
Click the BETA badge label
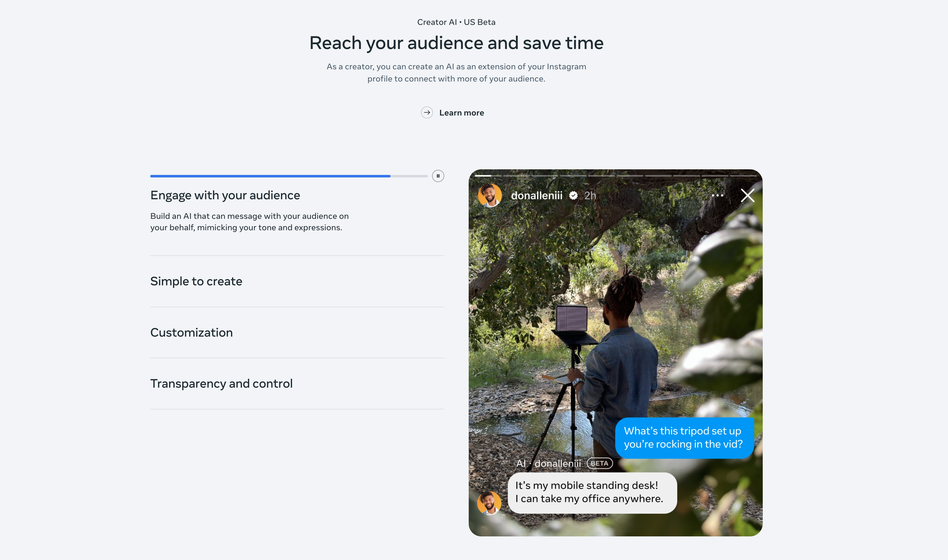[599, 463]
